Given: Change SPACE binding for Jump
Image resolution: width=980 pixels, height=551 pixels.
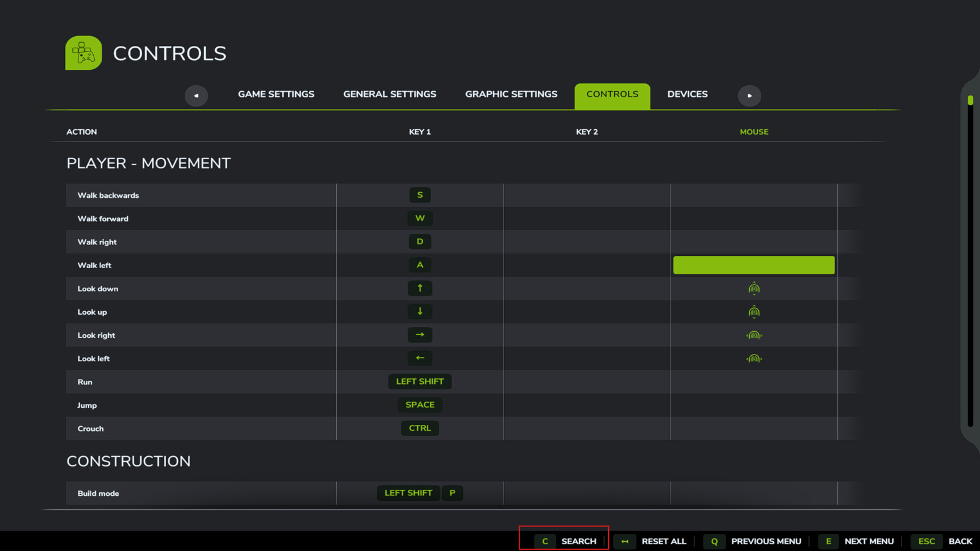Looking at the screenshot, I should point(420,405).
